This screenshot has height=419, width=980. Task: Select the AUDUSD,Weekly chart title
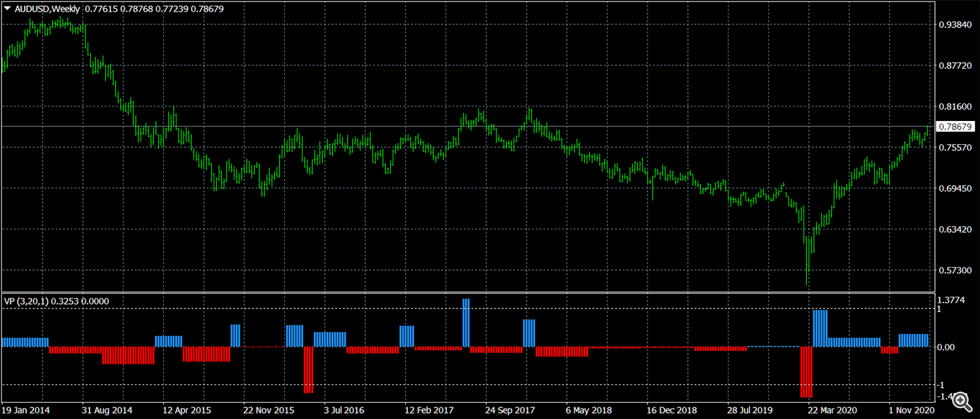pyautogui.click(x=47, y=8)
